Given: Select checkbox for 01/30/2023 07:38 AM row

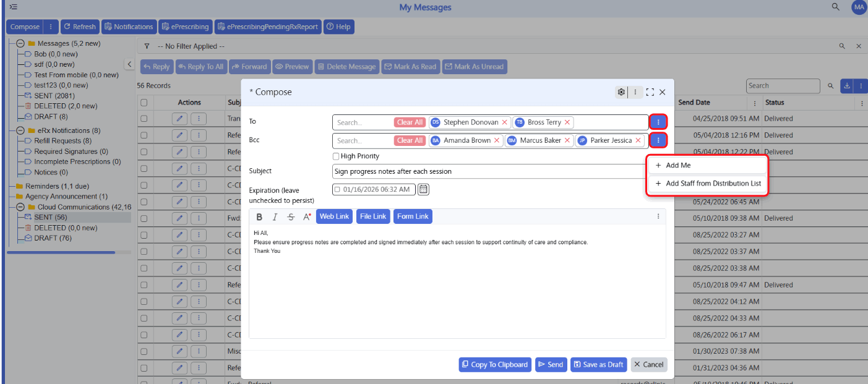Looking at the screenshot, I should point(144,351).
